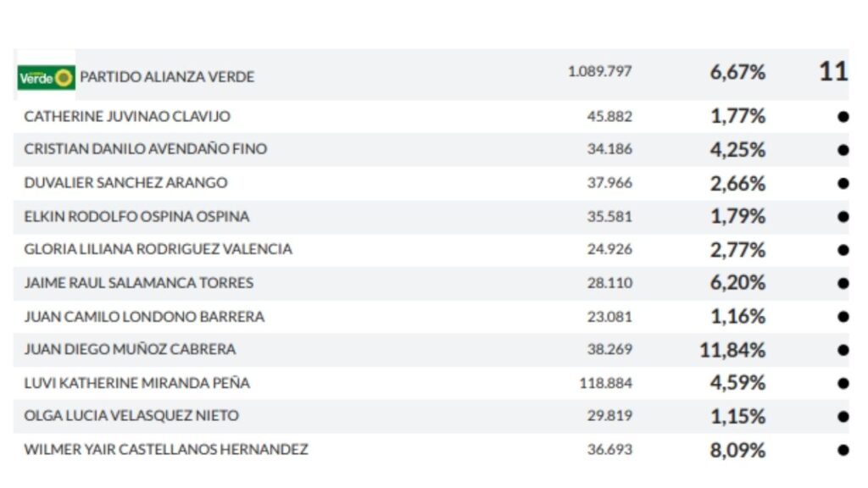Select the party percentage 6,67%
This screenshot has height=488, width=868.
click(737, 72)
